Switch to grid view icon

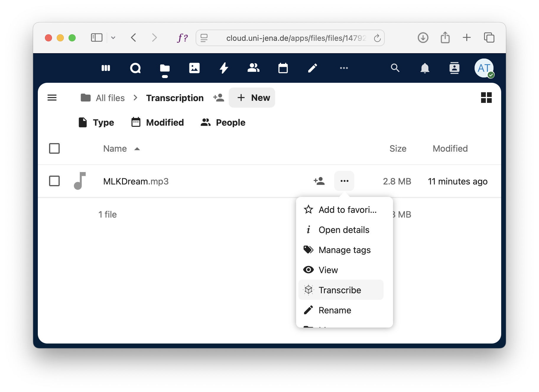tap(486, 98)
